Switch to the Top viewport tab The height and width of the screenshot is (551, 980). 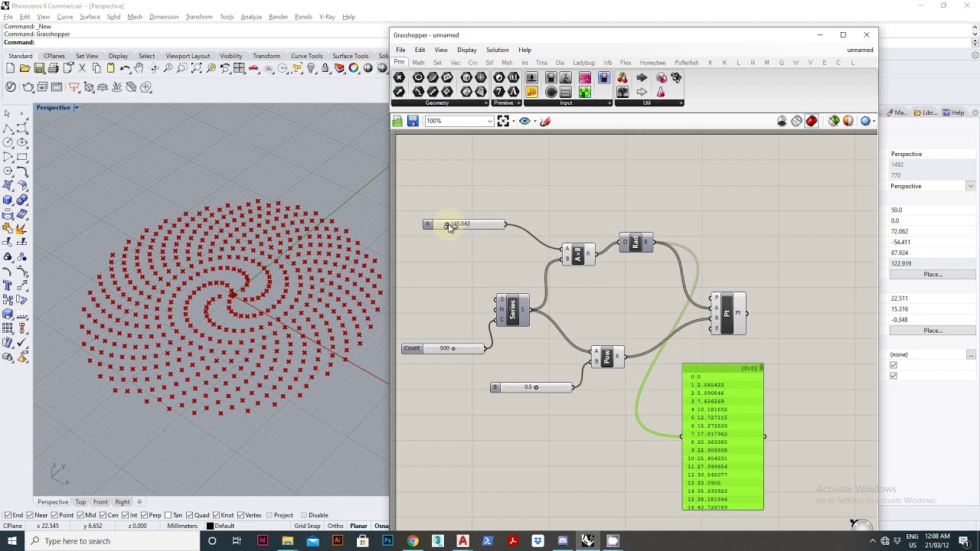(x=80, y=502)
